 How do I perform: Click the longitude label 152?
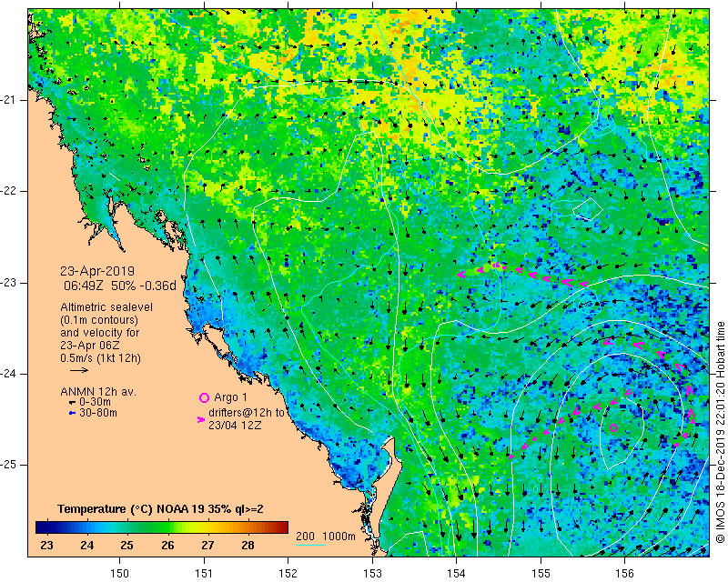(x=288, y=574)
